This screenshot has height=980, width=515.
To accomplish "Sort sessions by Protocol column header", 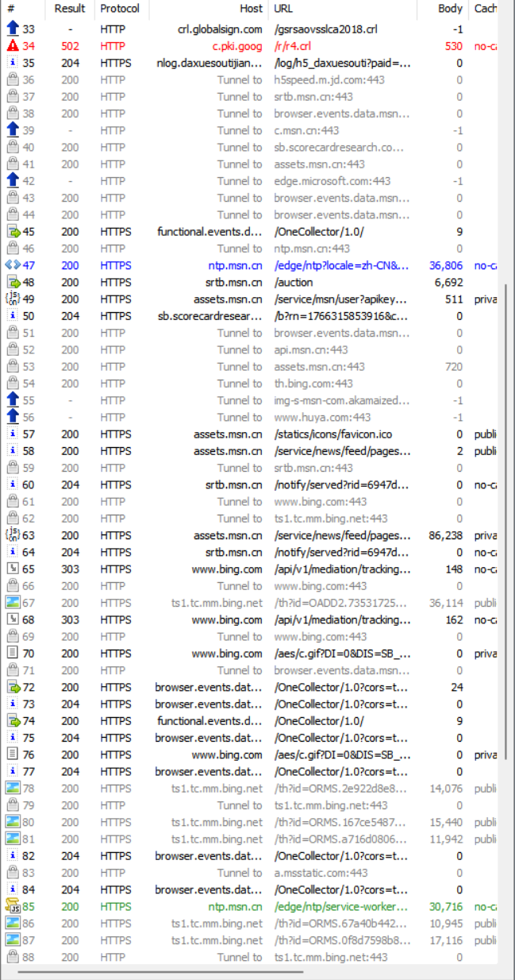I will click(121, 9).
